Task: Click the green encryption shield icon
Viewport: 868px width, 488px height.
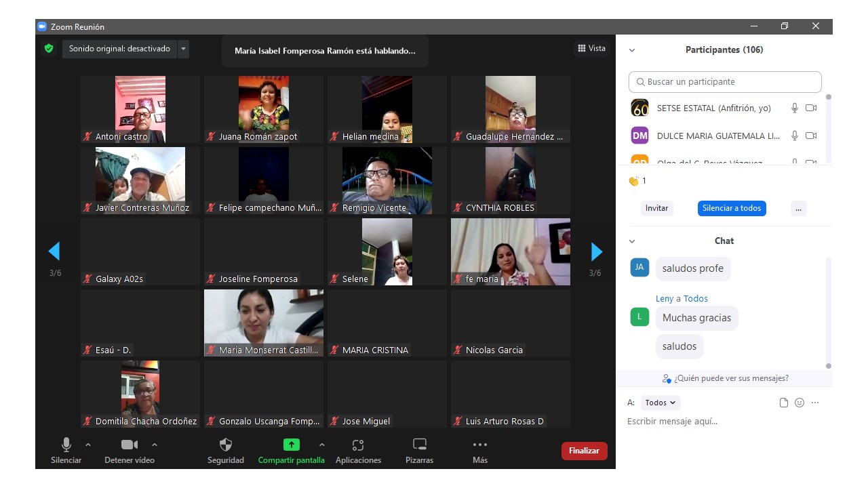Action: pyautogui.click(x=49, y=49)
